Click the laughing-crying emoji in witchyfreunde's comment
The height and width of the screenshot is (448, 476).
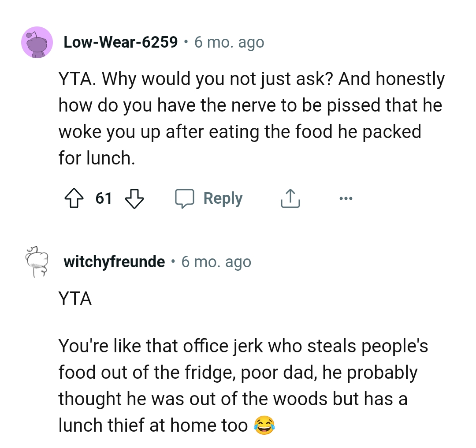[265, 425]
